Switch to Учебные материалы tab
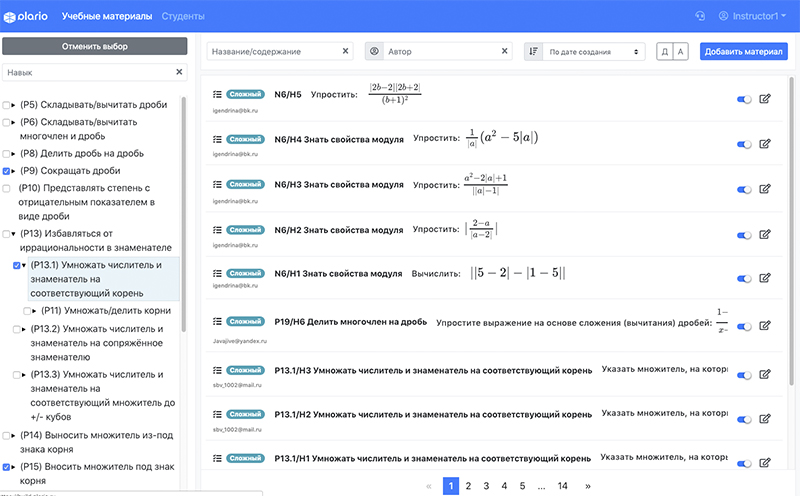The height and width of the screenshot is (496, 800). [107, 16]
